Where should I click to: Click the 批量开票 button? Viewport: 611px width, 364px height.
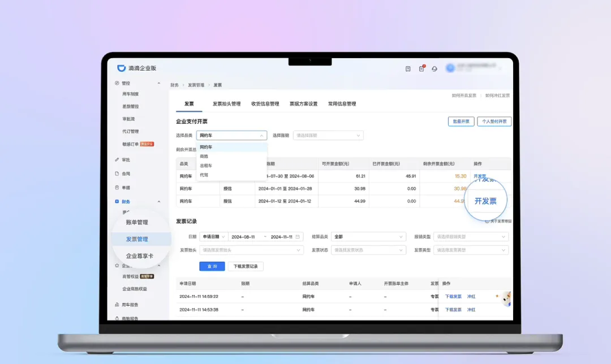[x=461, y=122]
